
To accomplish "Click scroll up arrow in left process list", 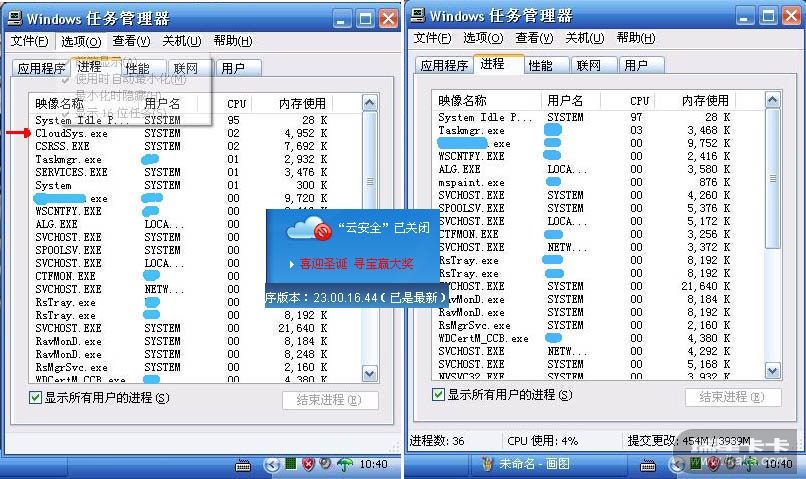I will pos(369,103).
